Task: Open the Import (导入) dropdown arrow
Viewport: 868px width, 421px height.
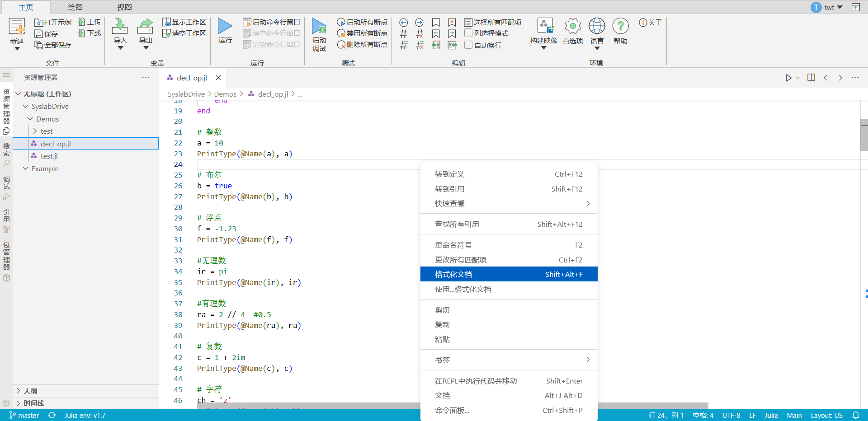Action: pos(120,48)
